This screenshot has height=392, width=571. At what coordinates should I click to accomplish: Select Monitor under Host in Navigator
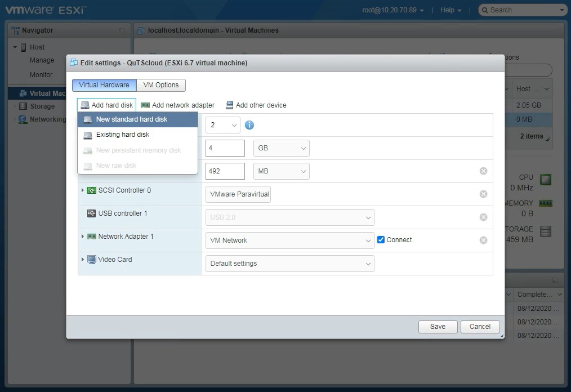pos(41,75)
